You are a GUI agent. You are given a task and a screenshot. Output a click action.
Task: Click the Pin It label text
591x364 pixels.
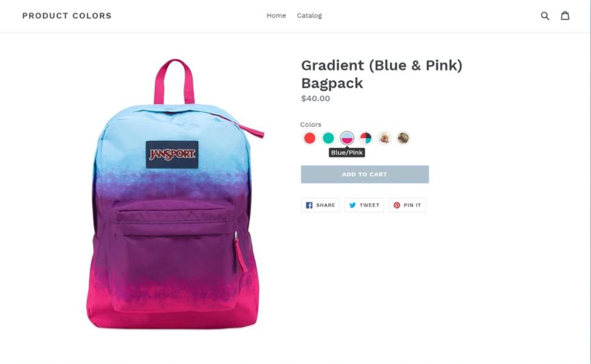(x=412, y=205)
